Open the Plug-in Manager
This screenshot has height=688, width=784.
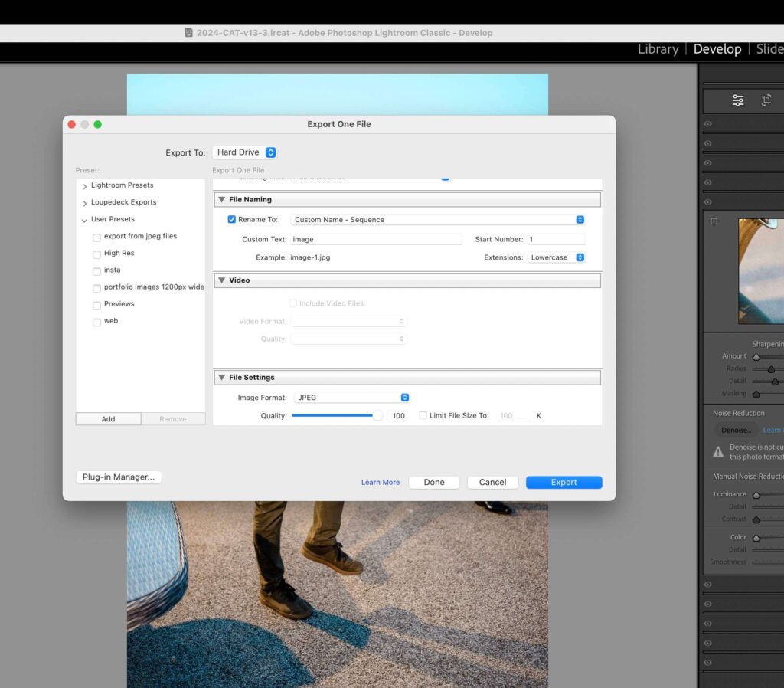coord(118,477)
